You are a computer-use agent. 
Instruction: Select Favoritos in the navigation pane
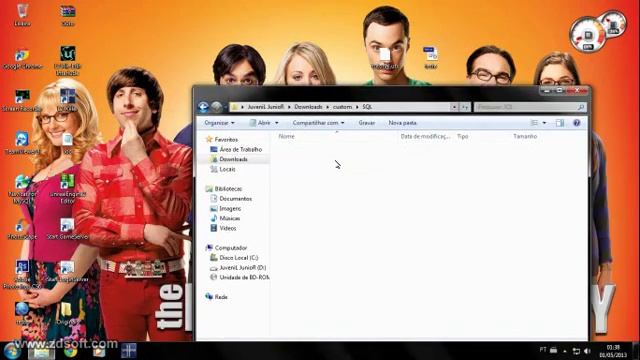tap(226, 140)
